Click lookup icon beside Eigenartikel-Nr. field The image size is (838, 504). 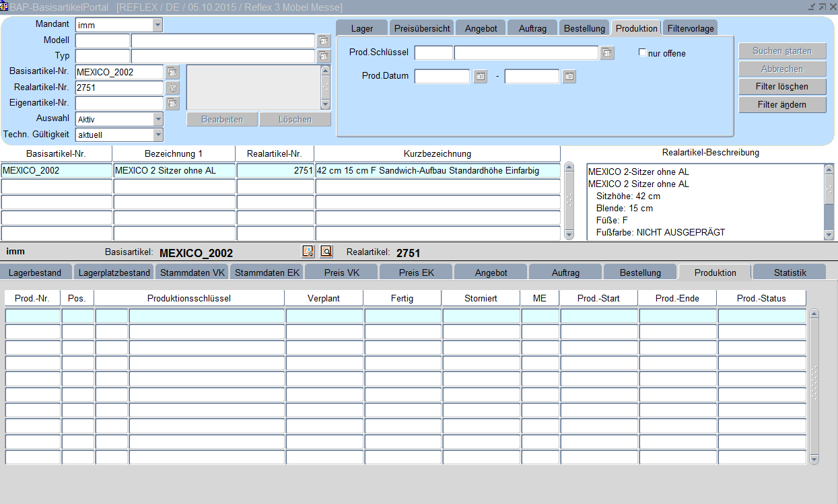pyautogui.click(x=172, y=104)
